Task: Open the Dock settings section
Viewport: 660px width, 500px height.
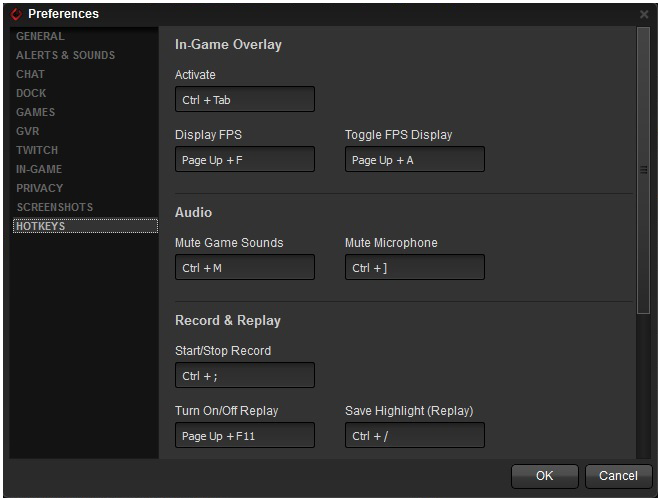Action: click(31, 93)
